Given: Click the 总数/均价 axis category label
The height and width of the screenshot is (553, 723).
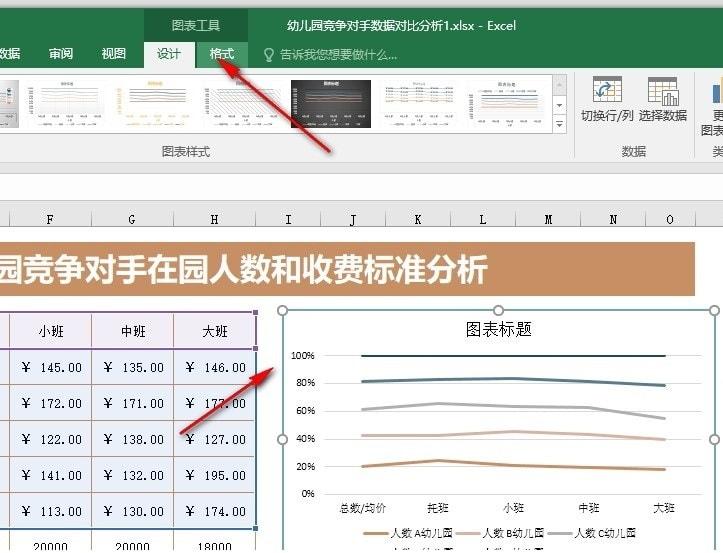Looking at the screenshot, I should point(362,508).
